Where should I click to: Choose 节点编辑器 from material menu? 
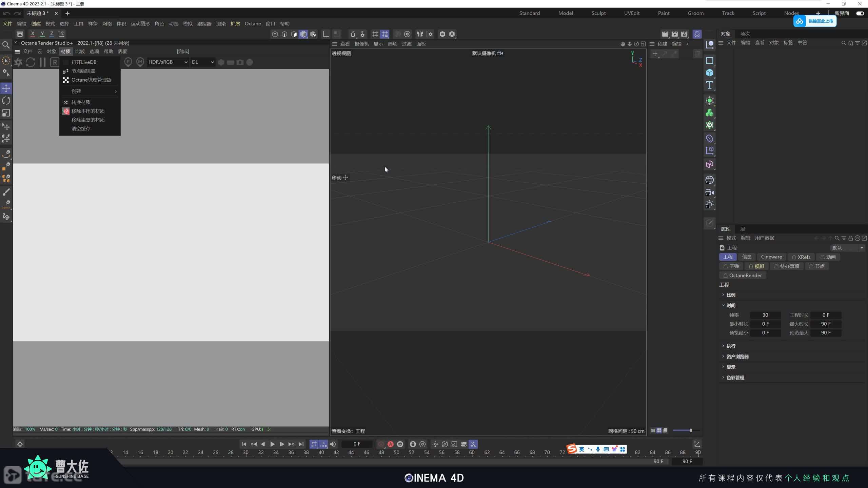(83, 71)
